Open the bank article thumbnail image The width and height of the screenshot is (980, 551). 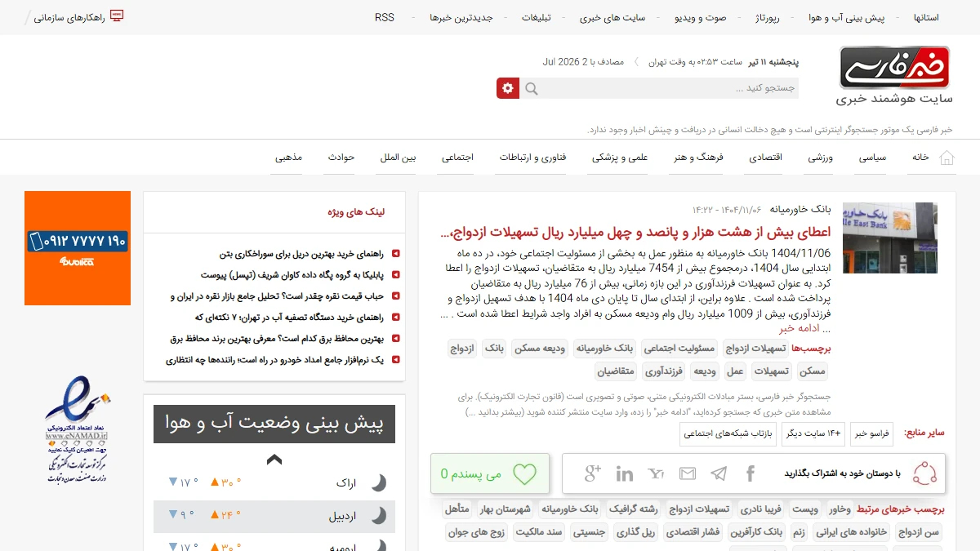tap(890, 238)
